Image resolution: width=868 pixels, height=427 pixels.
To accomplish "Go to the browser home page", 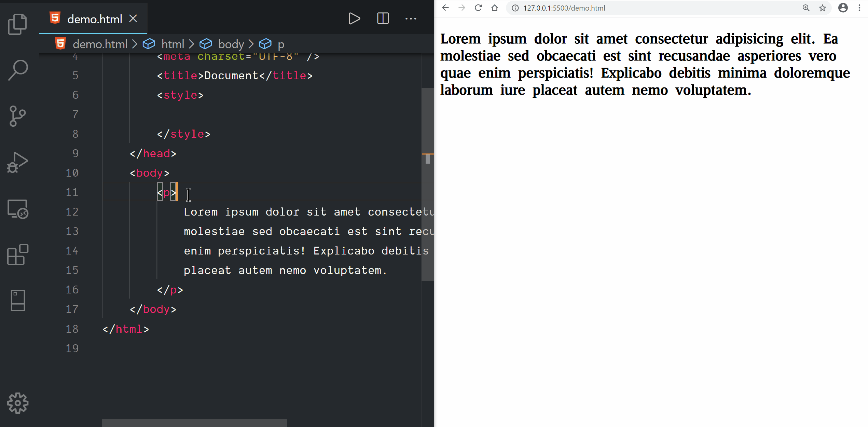I will click(x=495, y=8).
